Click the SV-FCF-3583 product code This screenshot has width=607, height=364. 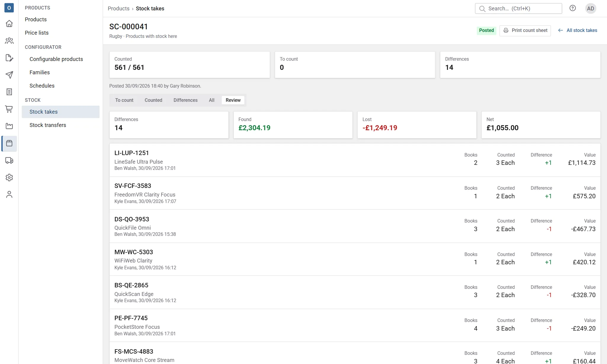(x=133, y=186)
